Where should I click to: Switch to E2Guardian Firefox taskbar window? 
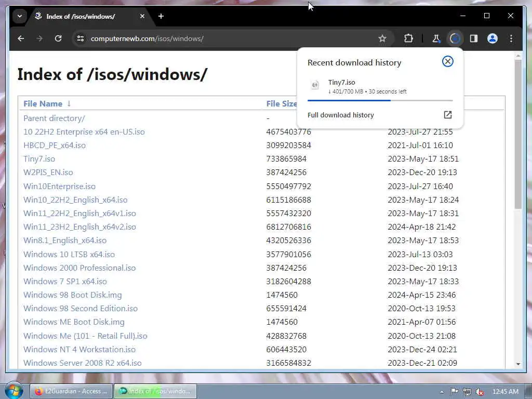click(71, 391)
